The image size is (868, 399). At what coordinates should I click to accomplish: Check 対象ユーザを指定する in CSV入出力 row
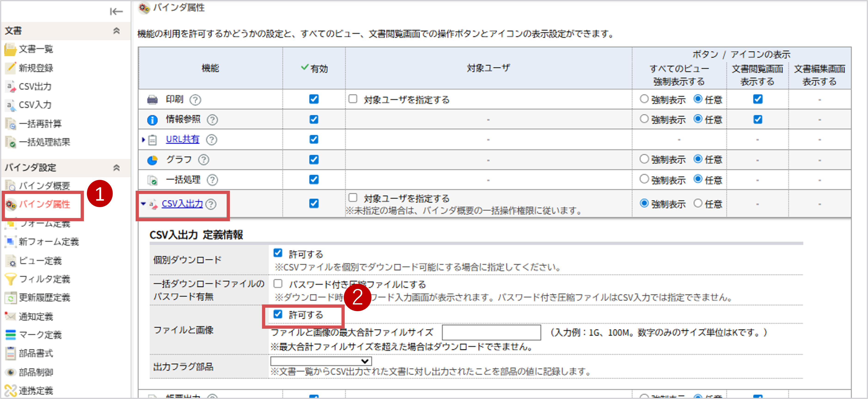(353, 197)
